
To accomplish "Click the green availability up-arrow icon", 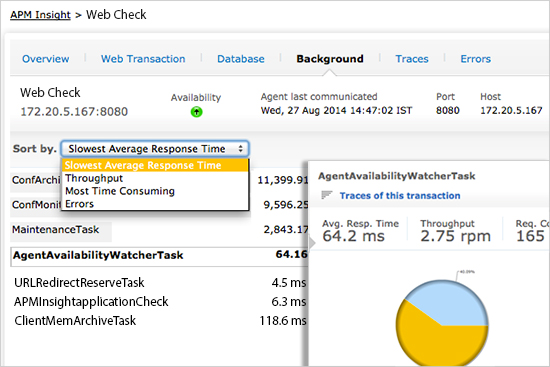I will point(196,112).
